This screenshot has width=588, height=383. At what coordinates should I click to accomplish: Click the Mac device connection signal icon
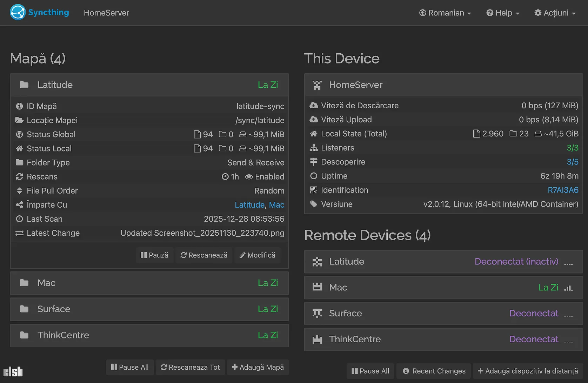tap(568, 288)
